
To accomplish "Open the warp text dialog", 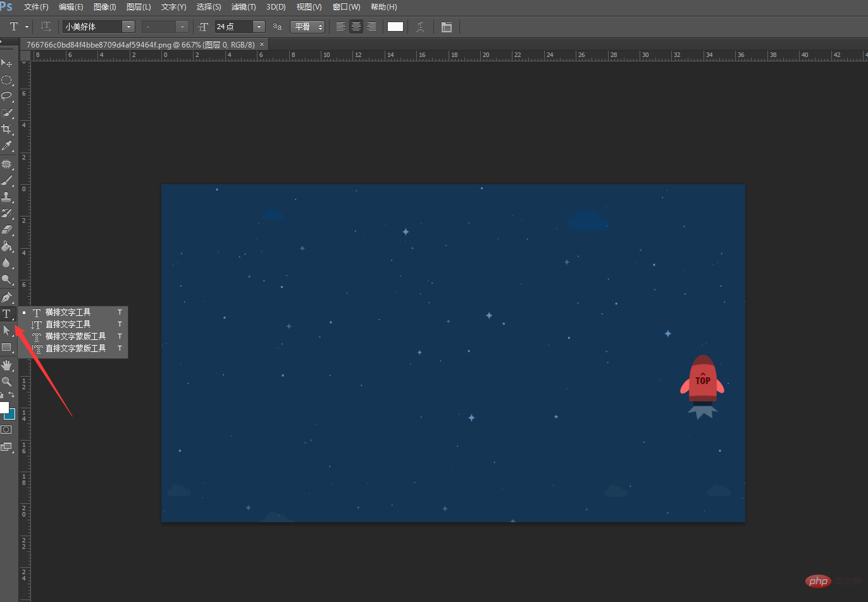I will tap(420, 27).
